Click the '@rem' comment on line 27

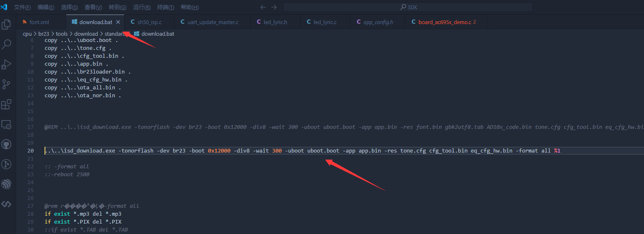(x=92, y=206)
